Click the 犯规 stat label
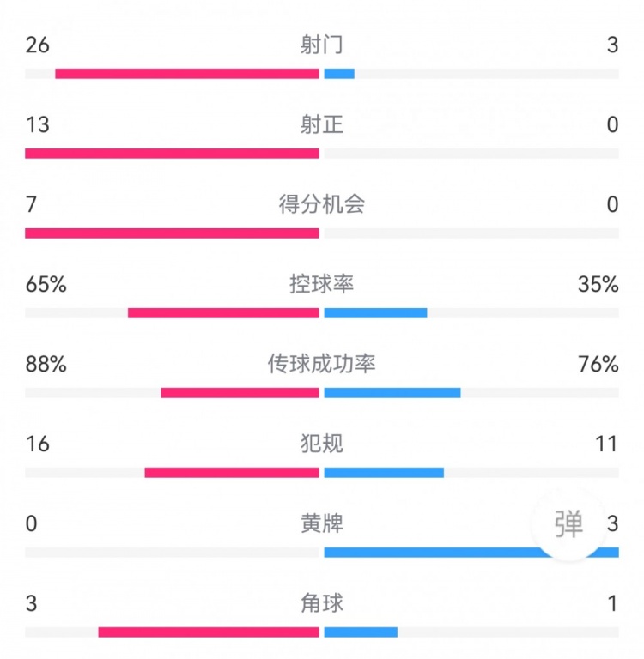 coord(322,444)
